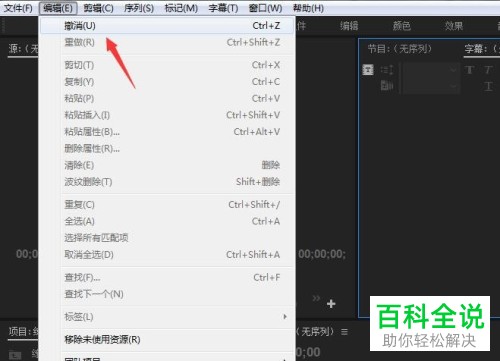Choose 撤消(U) to undo last action
The image size is (500, 361).
click(167, 25)
